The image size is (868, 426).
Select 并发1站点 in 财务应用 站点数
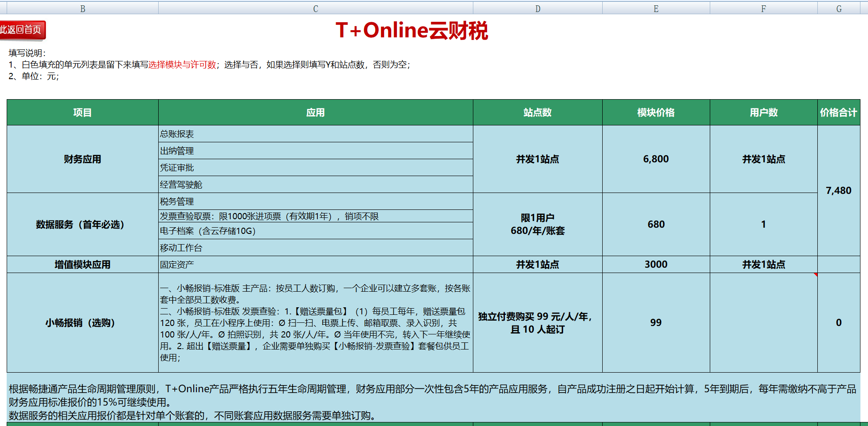[538, 159]
